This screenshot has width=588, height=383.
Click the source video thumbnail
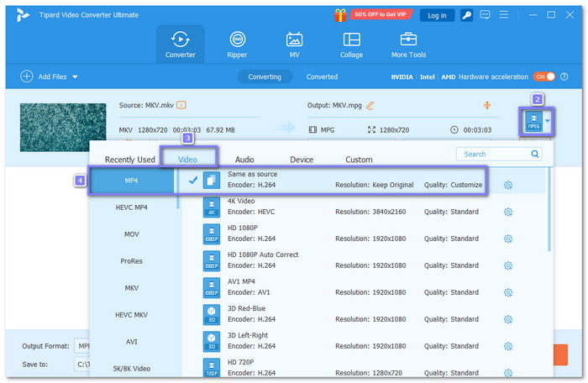63,128
